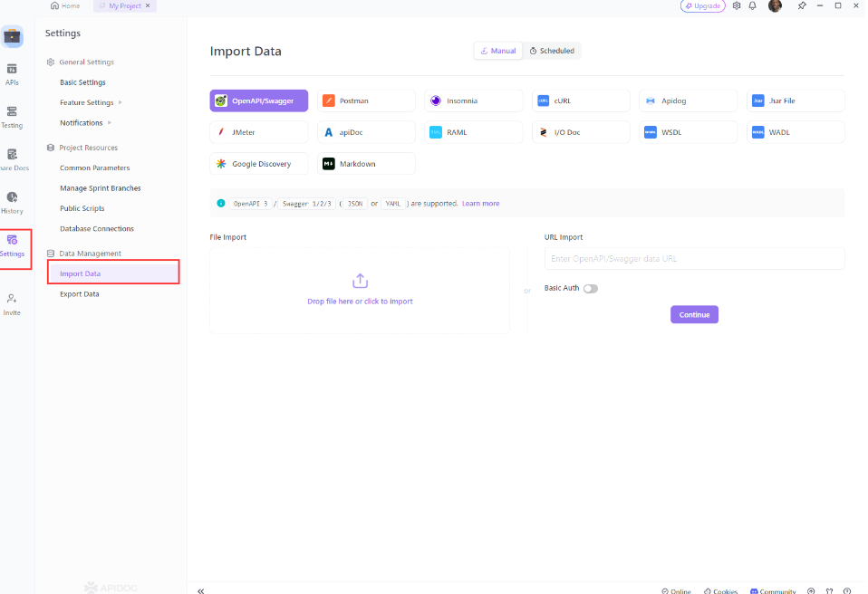Select the OpenAPI/Swagger import format
Screen dimensions: 868x594
pyautogui.click(x=258, y=101)
